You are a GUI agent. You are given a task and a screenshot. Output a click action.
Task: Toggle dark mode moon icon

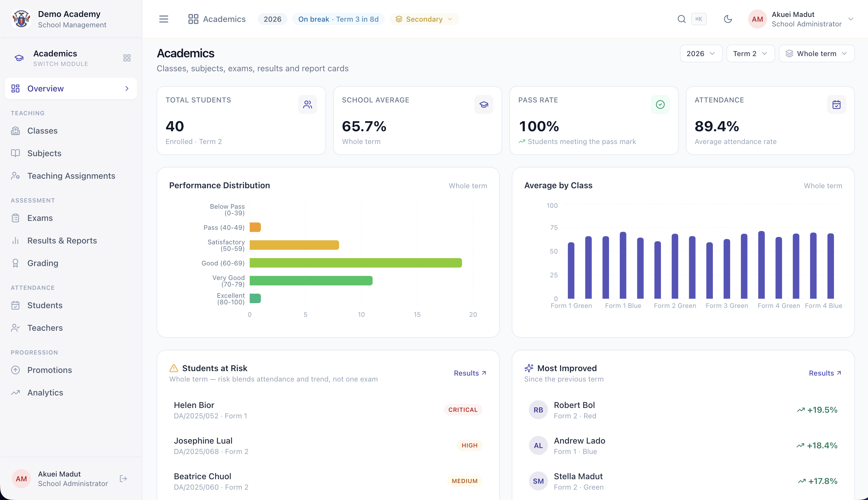(x=728, y=19)
